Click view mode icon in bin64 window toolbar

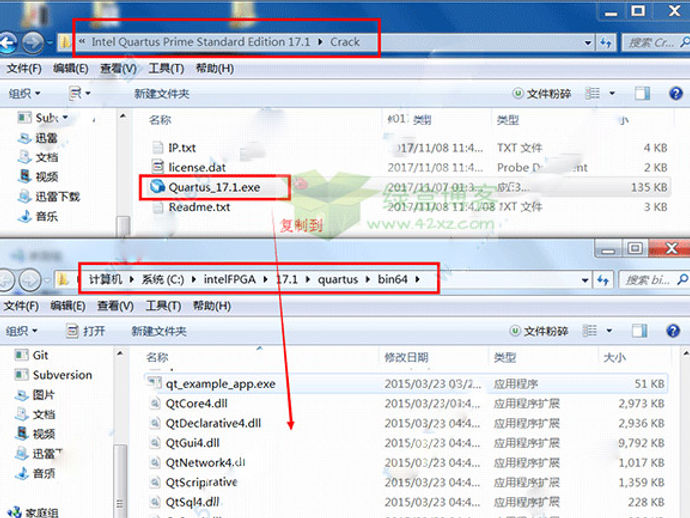click(590, 331)
